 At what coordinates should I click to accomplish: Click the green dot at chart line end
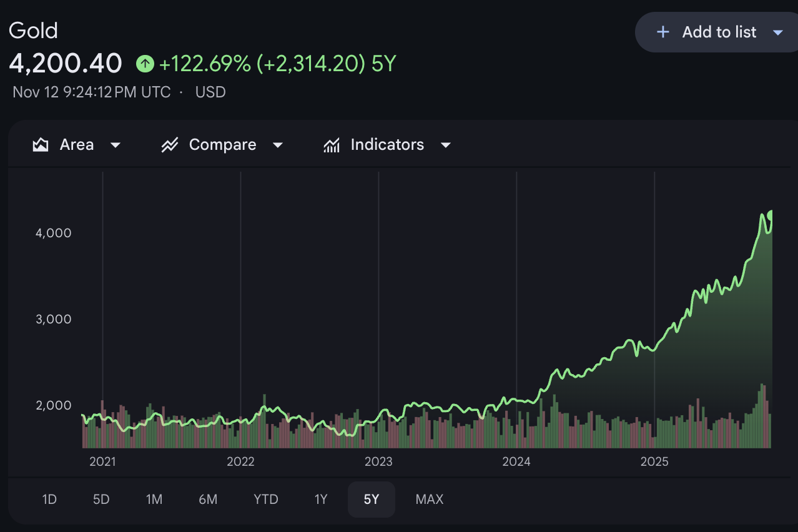coord(771,215)
